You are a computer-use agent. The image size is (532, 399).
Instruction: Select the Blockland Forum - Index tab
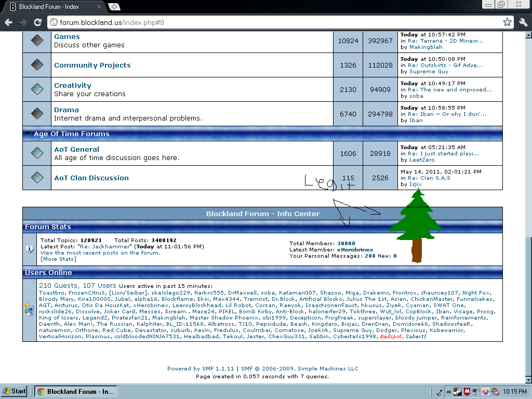coord(54,7)
